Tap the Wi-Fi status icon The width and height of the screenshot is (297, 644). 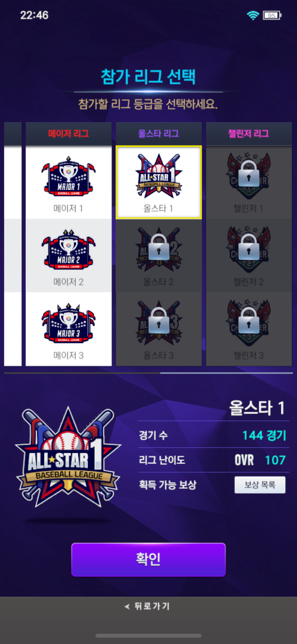[253, 15]
